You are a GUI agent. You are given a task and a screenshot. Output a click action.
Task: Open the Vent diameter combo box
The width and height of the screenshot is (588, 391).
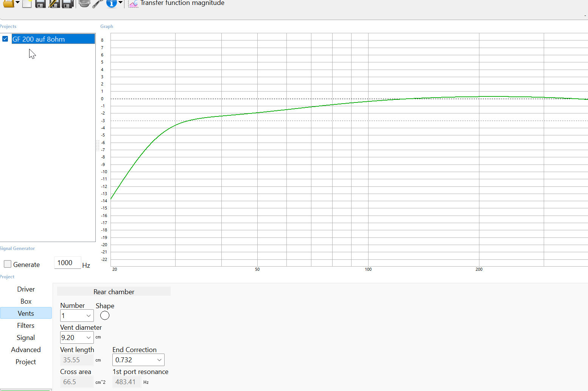tap(88, 338)
